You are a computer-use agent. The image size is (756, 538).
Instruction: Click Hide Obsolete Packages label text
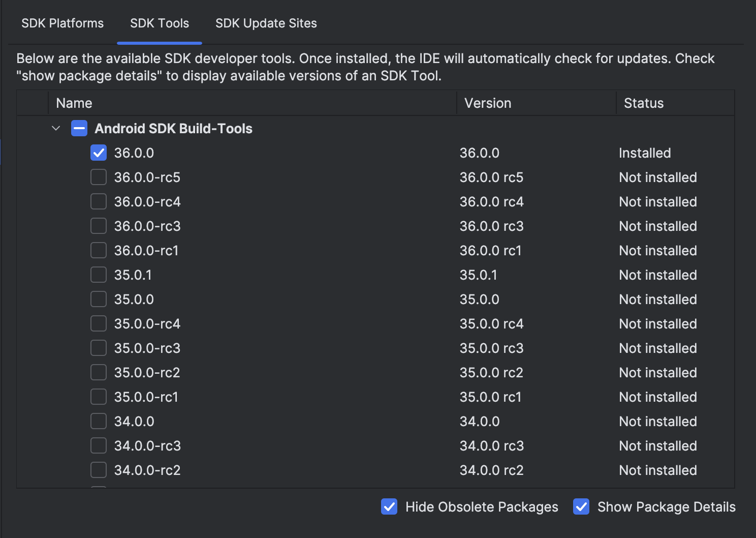click(482, 506)
